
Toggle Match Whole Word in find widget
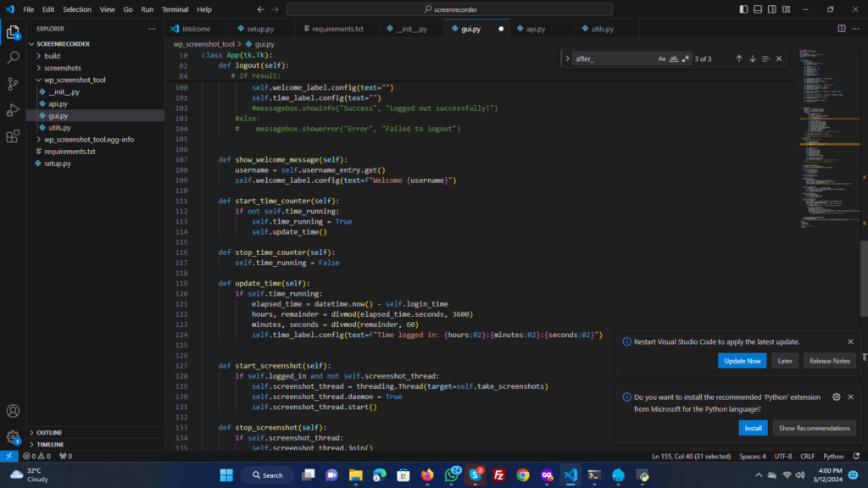pyautogui.click(x=674, y=58)
